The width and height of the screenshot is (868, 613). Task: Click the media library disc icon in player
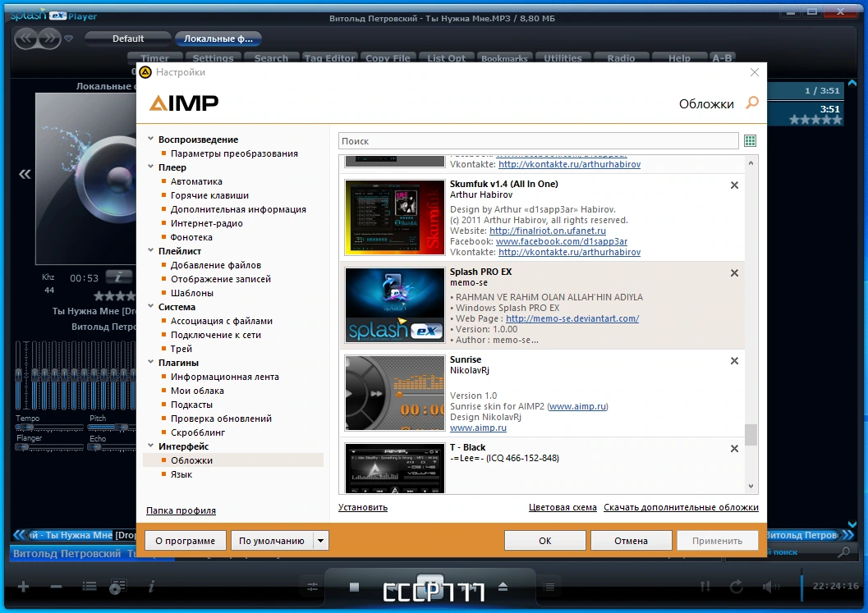pyautogui.click(x=117, y=587)
